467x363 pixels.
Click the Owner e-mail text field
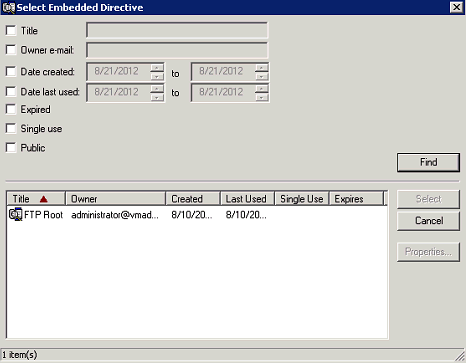(x=177, y=50)
